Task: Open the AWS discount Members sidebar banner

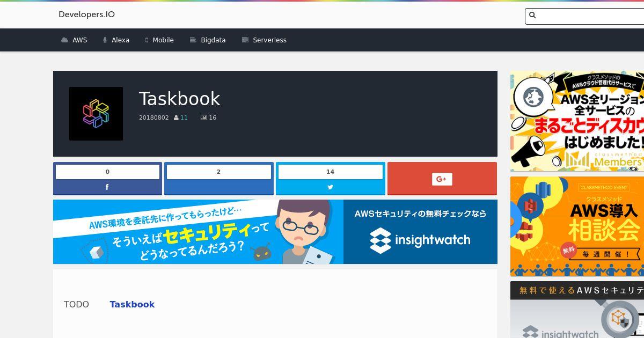Action: (577, 121)
